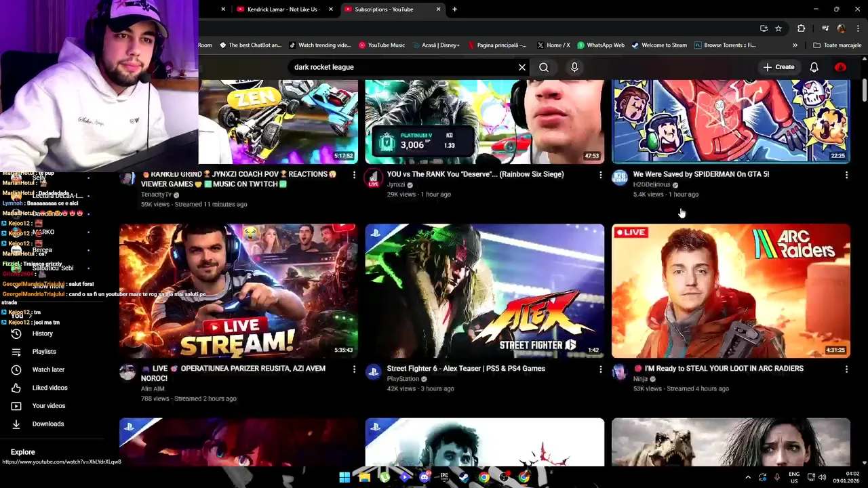Open Steam from the taskbar
This screenshot has height=488, width=868.
[464, 477]
